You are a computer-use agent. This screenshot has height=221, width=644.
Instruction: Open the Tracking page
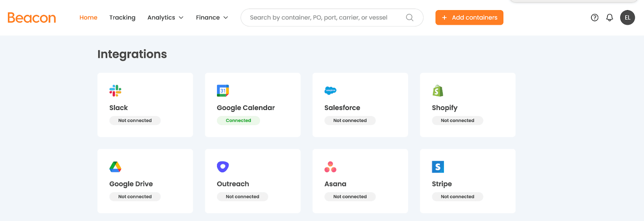point(122,18)
